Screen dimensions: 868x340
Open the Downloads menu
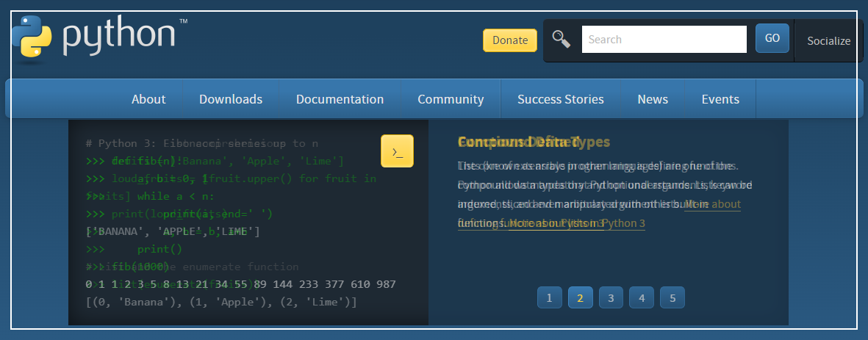tap(231, 99)
